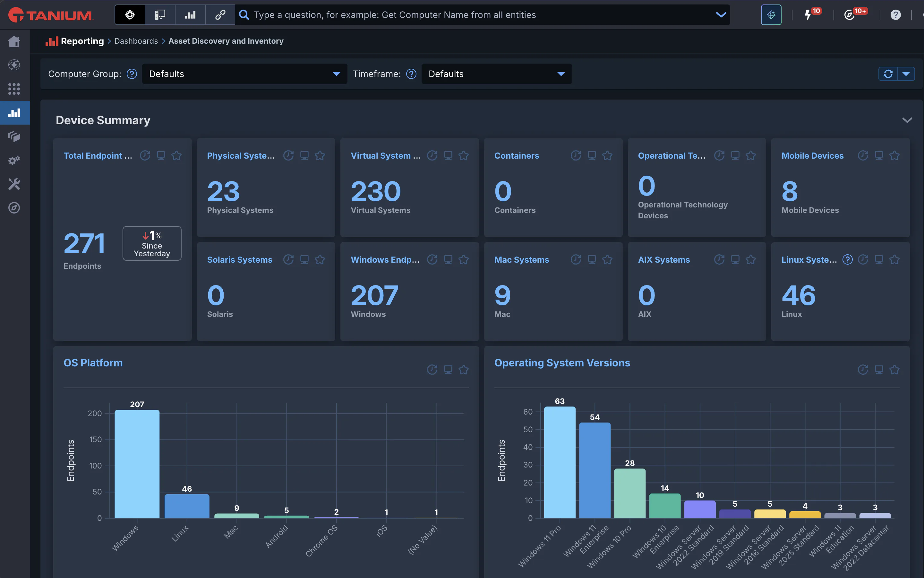Click Operational Te... card clock history icon
Image resolution: width=924 pixels, height=578 pixels.
pyautogui.click(x=719, y=156)
